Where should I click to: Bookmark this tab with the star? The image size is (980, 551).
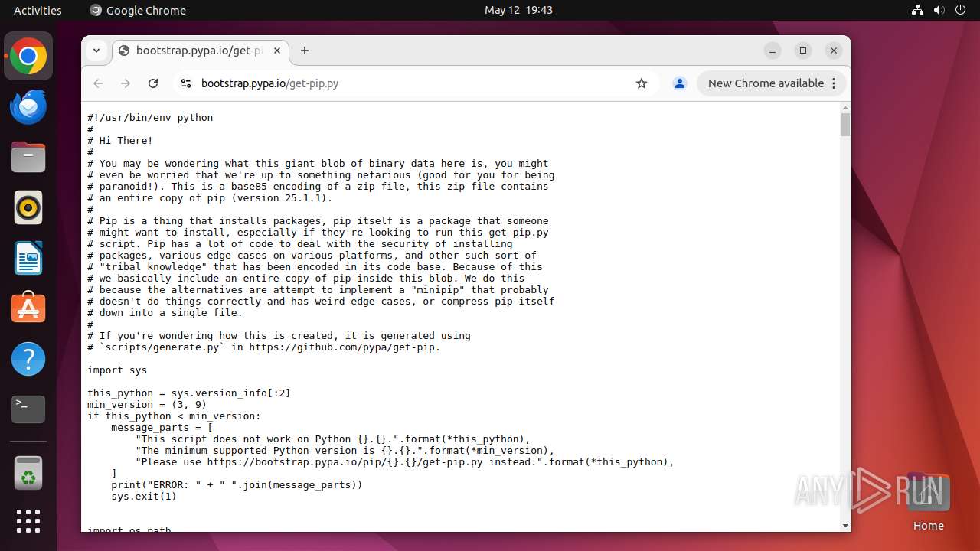(x=642, y=83)
